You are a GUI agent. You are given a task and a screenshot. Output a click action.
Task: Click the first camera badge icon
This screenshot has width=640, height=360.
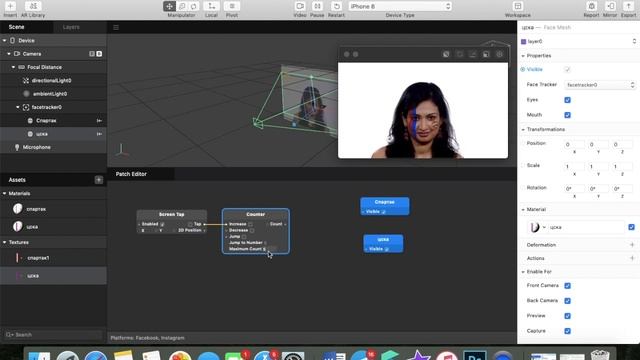pyautogui.click(x=92, y=54)
